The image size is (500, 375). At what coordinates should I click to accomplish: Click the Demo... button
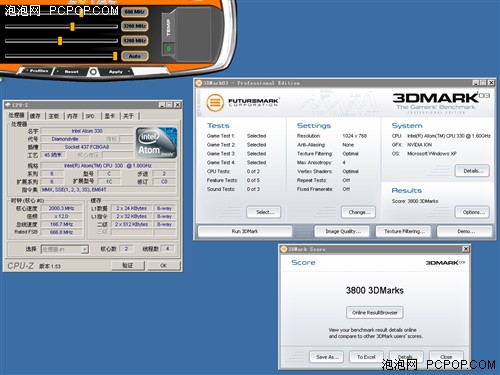465,231
